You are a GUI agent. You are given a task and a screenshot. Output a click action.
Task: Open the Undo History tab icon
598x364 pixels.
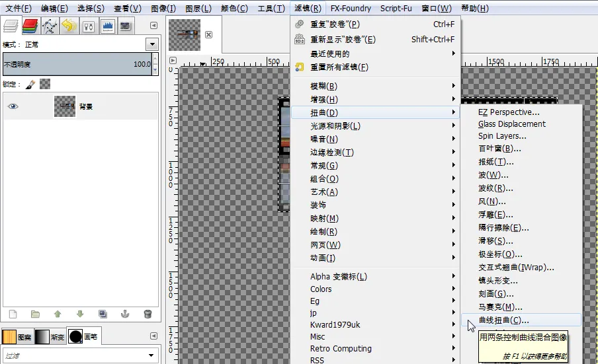pyautogui.click(x=69, y=26)
